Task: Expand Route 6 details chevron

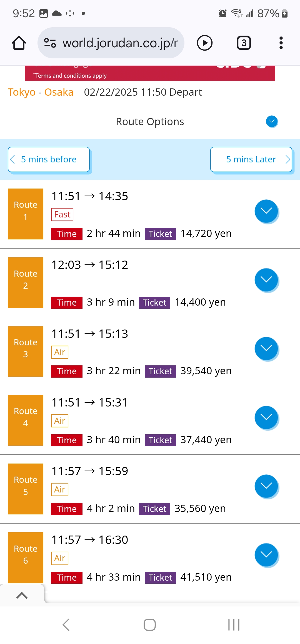Action: click(266, 554)
